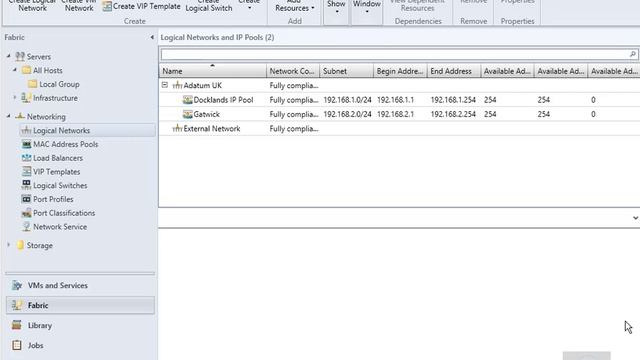This screenshot has height=360, width=640.
Task: Click Create VIP Template button
Action: (142, 6)
